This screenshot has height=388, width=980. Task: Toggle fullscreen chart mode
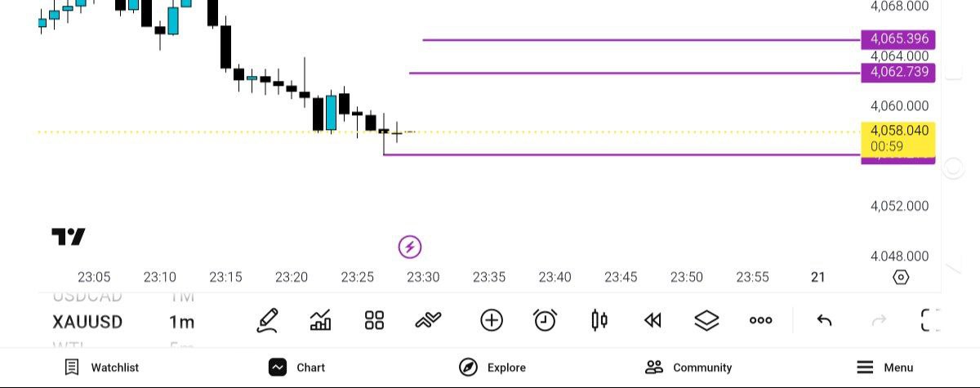click(930, 320)
